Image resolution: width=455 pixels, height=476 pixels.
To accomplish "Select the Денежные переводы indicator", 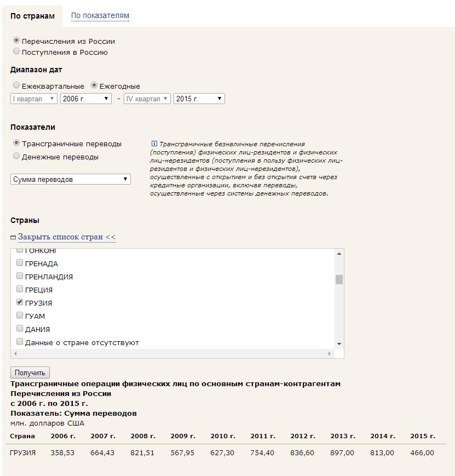I will pyautogui.click(x=16, y=156).
